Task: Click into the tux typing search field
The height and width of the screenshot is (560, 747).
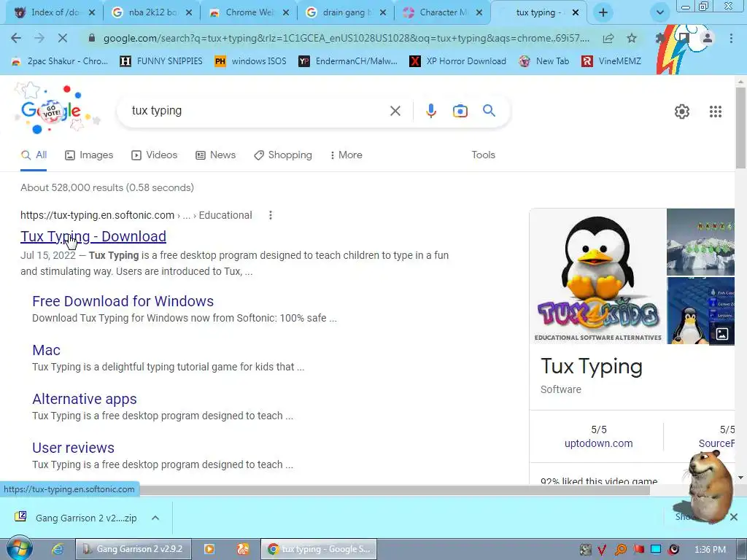Action: tap(258, 111)
